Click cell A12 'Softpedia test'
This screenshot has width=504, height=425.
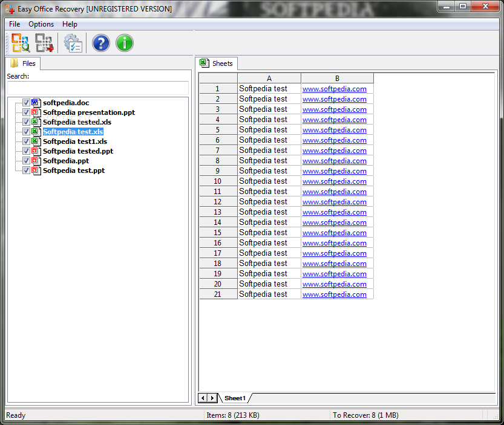click(x=269, y=202)
